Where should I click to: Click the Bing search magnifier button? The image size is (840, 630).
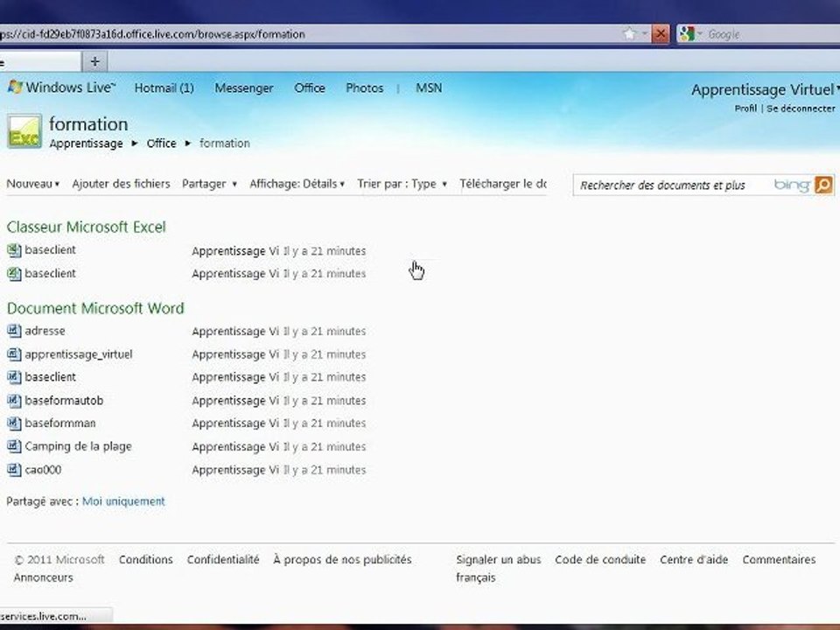click(824, 185)
